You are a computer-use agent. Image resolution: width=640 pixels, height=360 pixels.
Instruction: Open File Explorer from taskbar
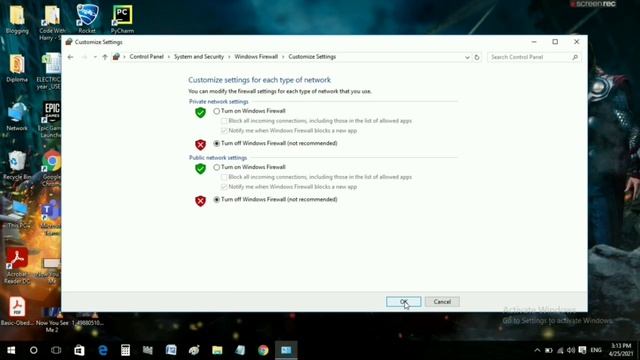click(217, 350)
